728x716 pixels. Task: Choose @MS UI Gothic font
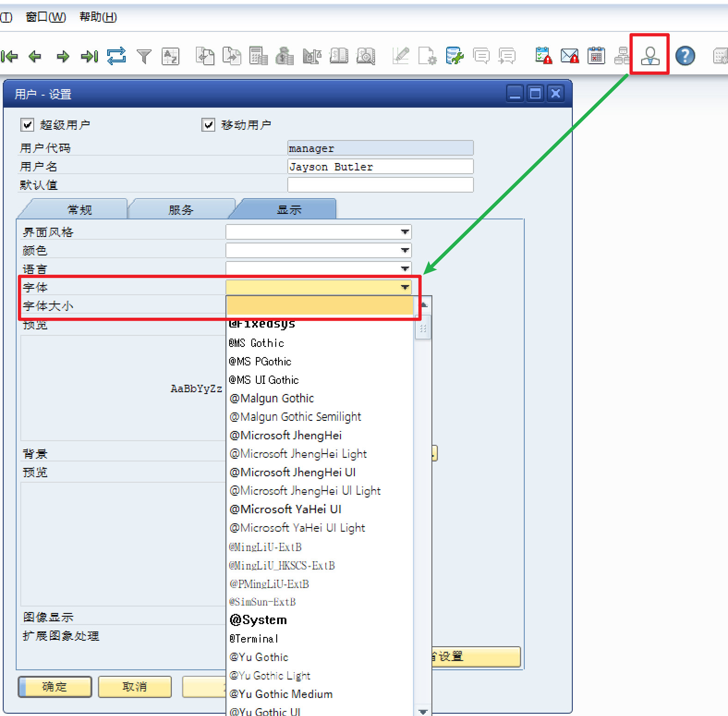(x=319, y=380)
